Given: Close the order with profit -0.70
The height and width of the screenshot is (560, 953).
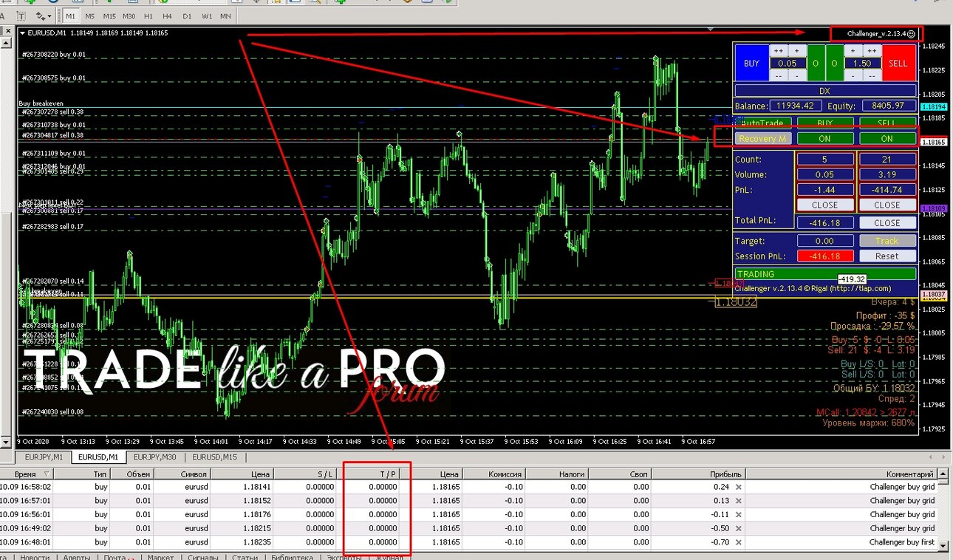Looking at the screenshot, I should [x=739, y=542].
